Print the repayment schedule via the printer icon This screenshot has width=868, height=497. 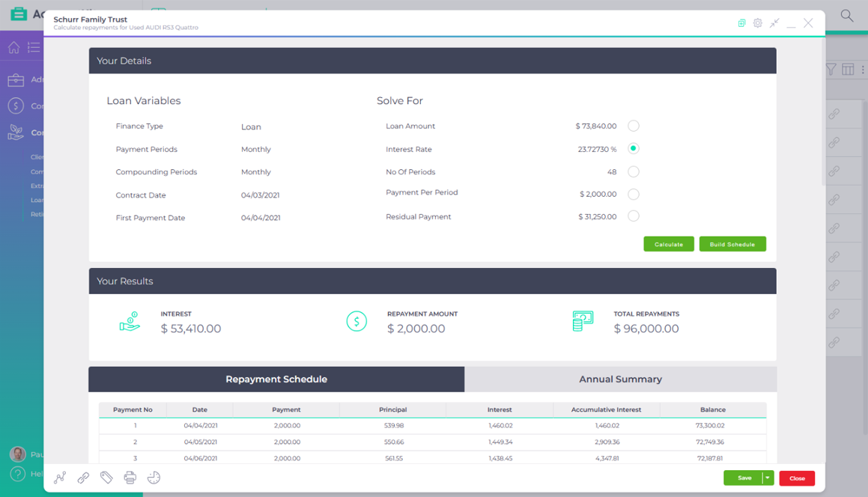[x=130, y=478]
